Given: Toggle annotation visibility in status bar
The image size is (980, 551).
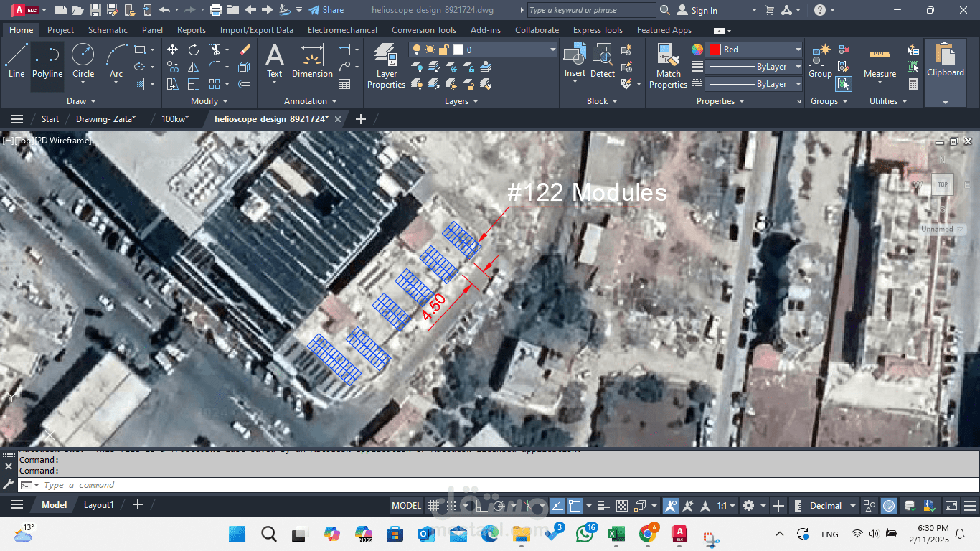Looking at the screenshot, I should 671,506.
